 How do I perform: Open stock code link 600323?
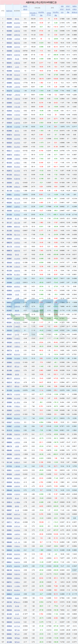(9, 43)
